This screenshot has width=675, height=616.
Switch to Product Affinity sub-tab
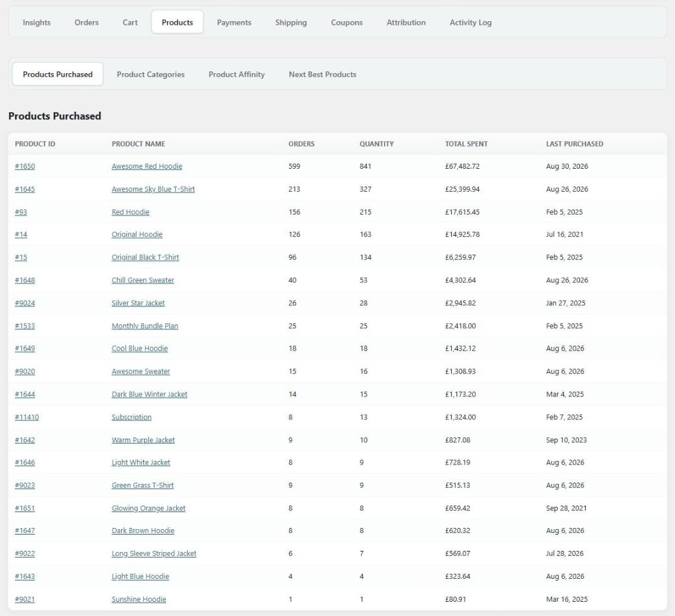[237, 74]
